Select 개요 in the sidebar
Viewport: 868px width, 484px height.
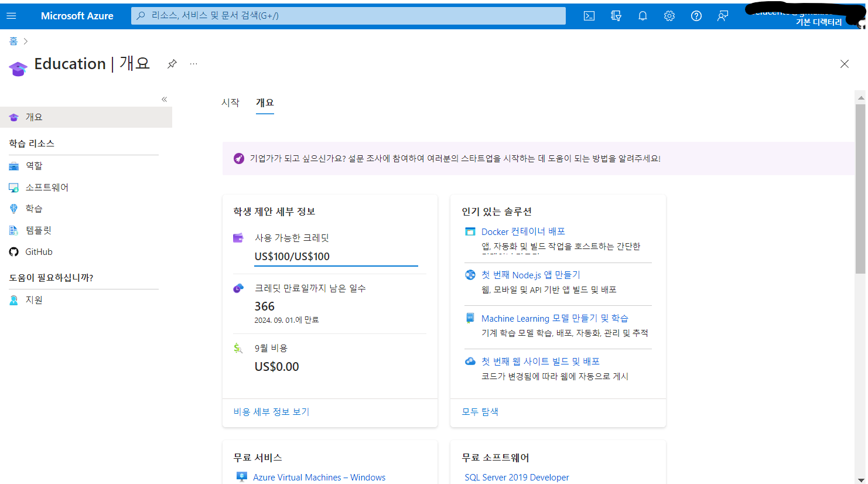tap(86, 117)
